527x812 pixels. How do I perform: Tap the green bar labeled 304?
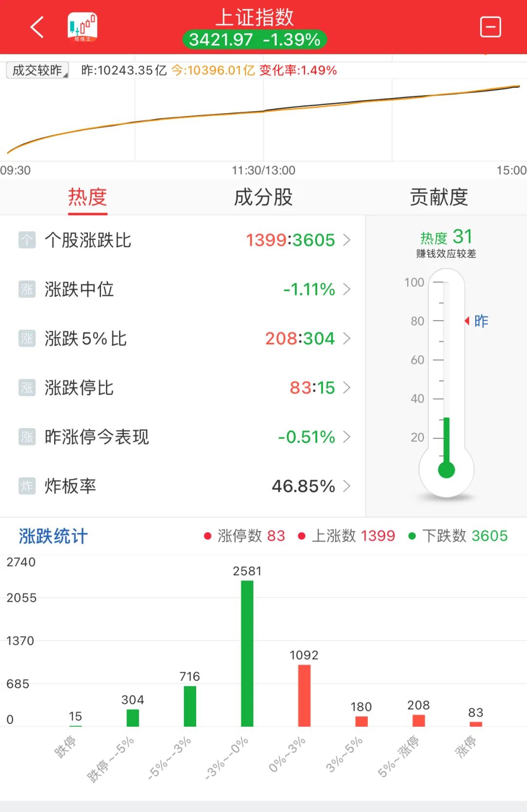pyautogui.click(x=133, y=718)
